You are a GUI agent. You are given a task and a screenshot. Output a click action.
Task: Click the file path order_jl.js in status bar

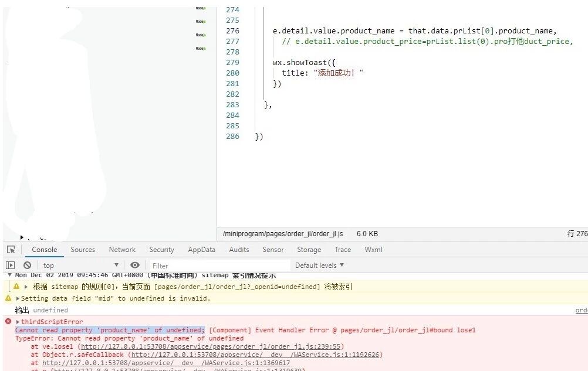pos(283,234)
